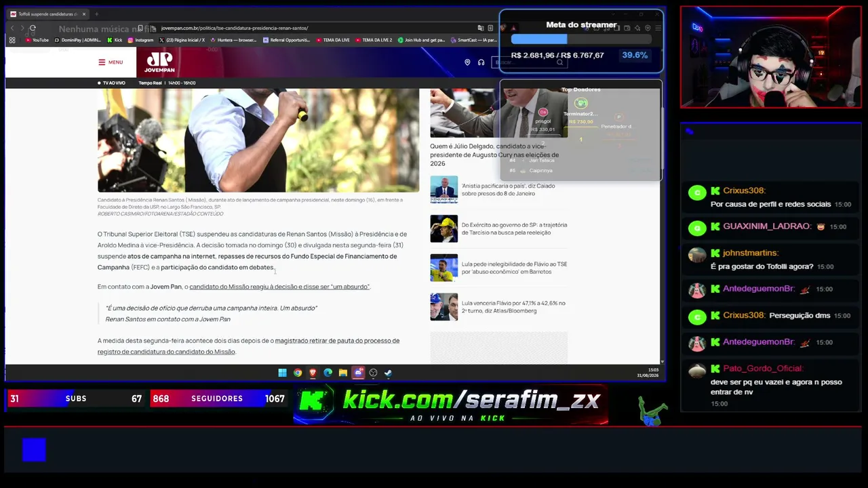Click thumbnail of the Tarcísio trajectory article
The image size is (868, 488).
pyautogui.click(x=443, y=229)
